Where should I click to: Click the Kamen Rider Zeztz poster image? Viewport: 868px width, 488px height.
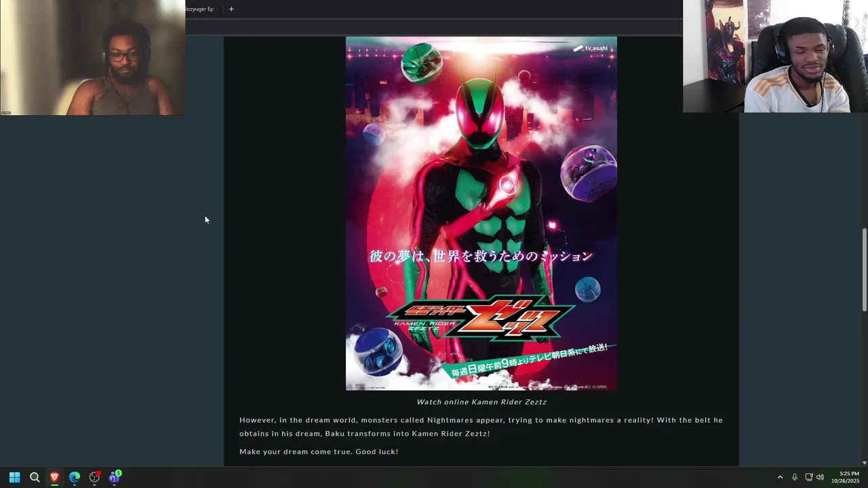(481, 213)
